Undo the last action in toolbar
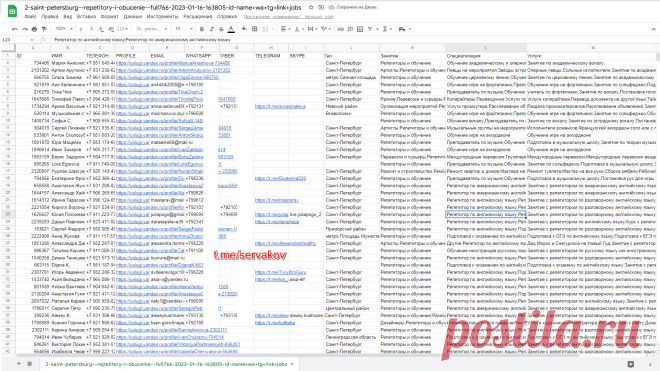The width and height of the screenshot is (660, 371). tap(15, 29)
